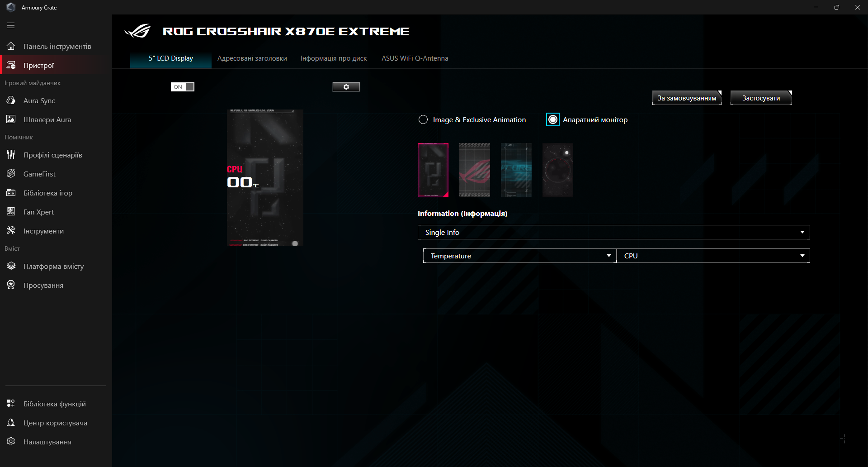Select the cyan glitch theme thumbnail
Image resolution: width=868 pixels, height=467 pixels.
pos(516,170)
